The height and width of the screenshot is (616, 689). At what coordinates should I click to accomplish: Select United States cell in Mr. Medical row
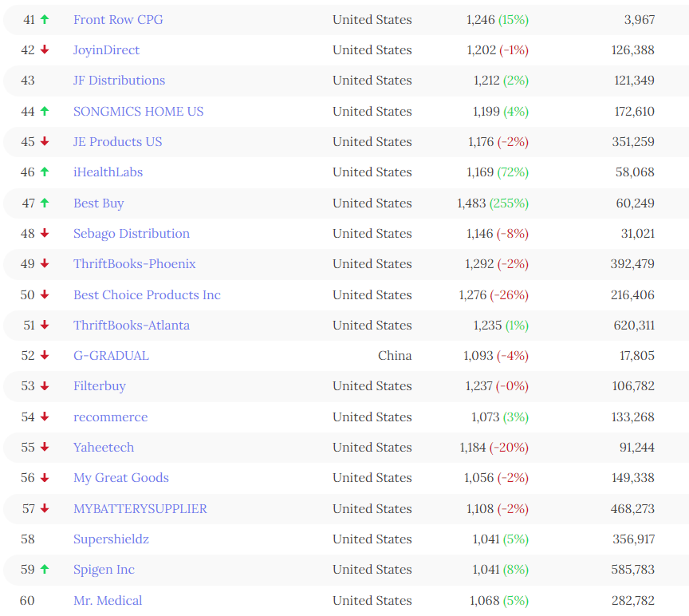(x=372, y=601)
